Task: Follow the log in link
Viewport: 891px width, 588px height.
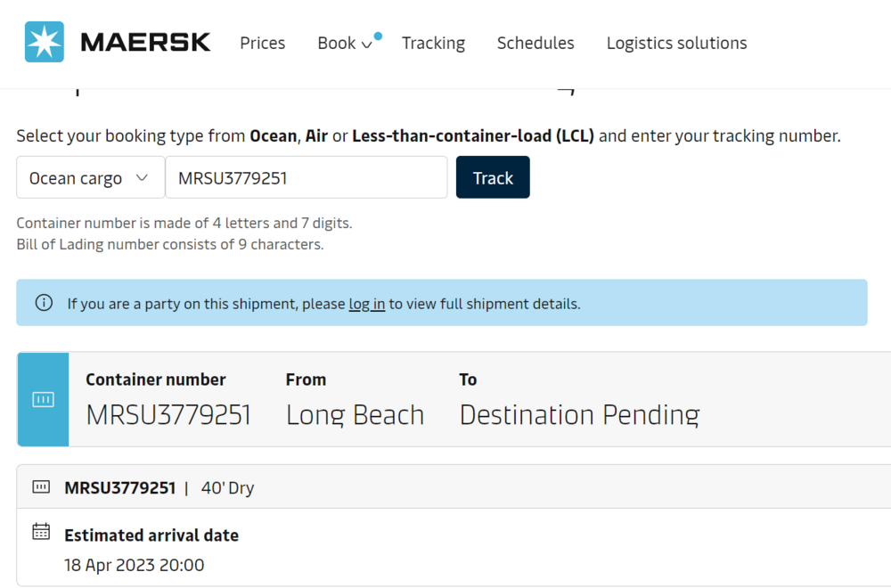Action: pos(367,304)
